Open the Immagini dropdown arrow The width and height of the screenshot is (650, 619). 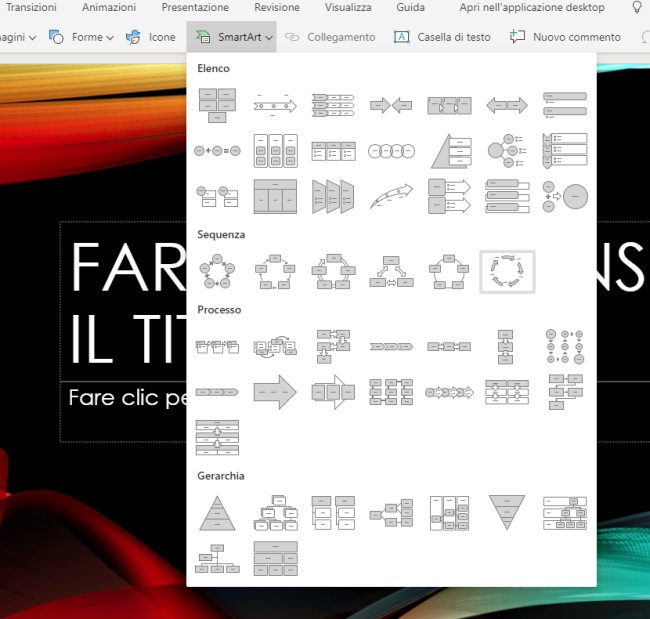(32, 38)
